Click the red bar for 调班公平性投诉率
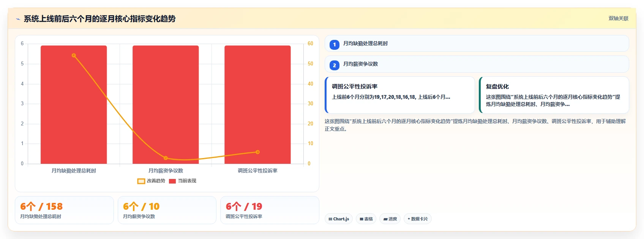The image size is (644, 239). click(x=257, y=104)
